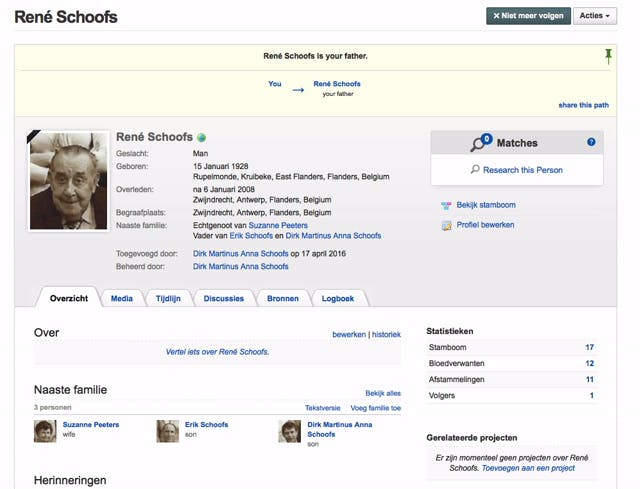Open the Acties dropdown menu
Screen dimensions: 640x489
tap(595, 16)
